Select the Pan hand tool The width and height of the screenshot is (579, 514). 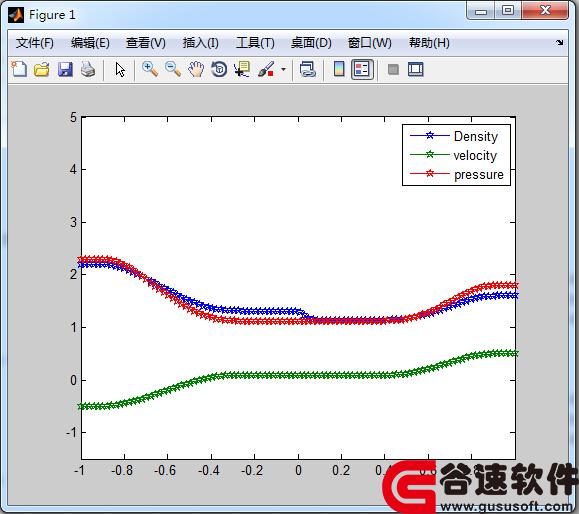pyautogui.click(x=196, y=69)
